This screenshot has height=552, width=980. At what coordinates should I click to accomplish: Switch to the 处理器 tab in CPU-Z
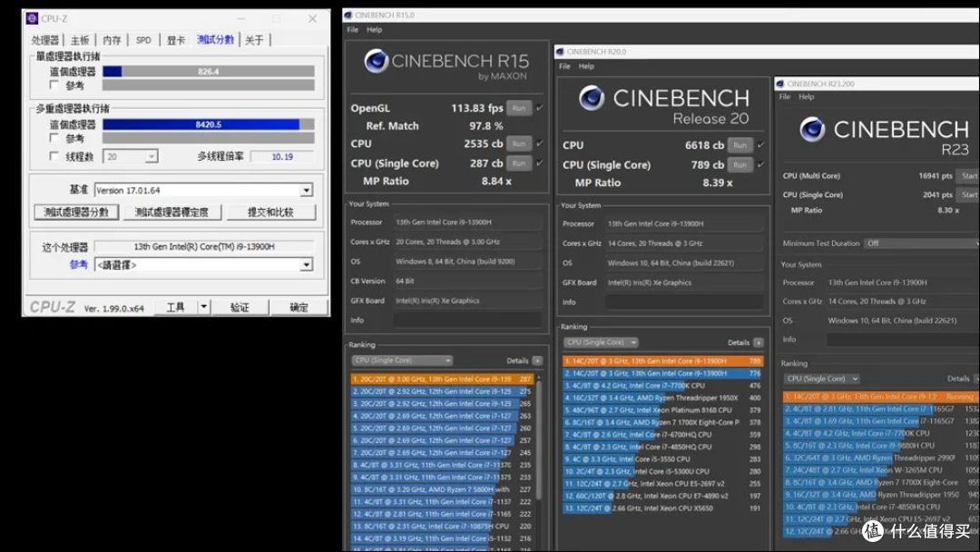coord(45,40)
